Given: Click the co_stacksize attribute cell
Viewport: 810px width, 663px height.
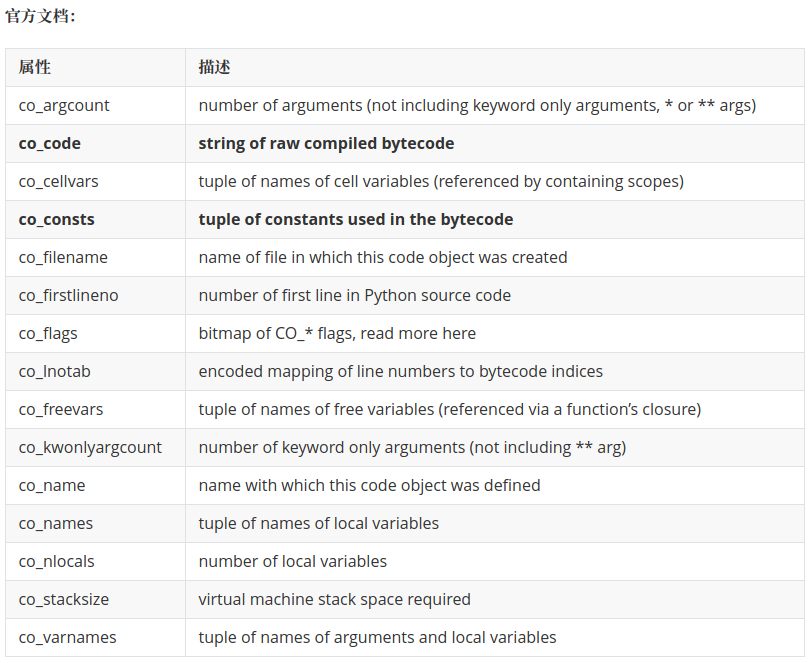Looking at the screenshot, I should coord(64,599).
